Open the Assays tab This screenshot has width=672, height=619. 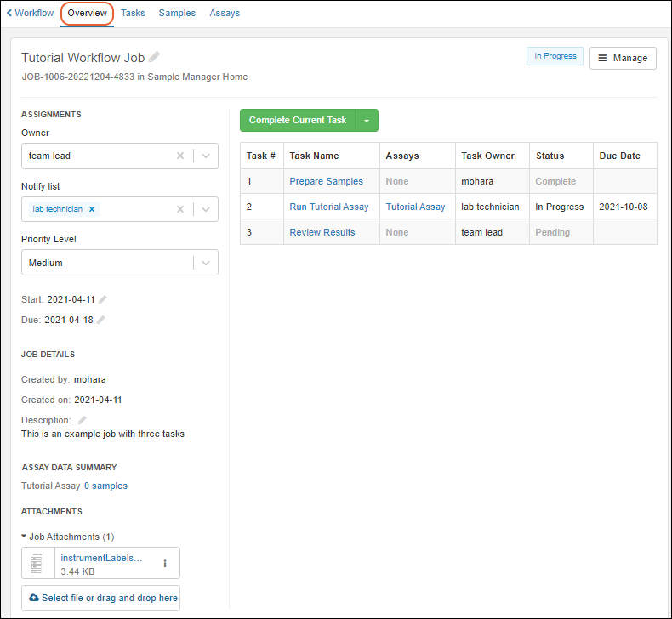click(x=225, y=13)
